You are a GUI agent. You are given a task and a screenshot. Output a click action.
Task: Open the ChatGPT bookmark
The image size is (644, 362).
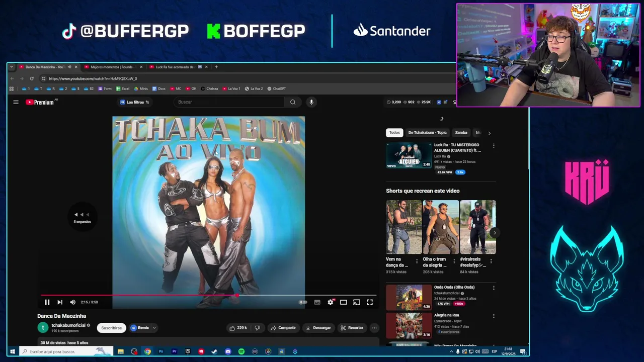(x=277, y=88)
